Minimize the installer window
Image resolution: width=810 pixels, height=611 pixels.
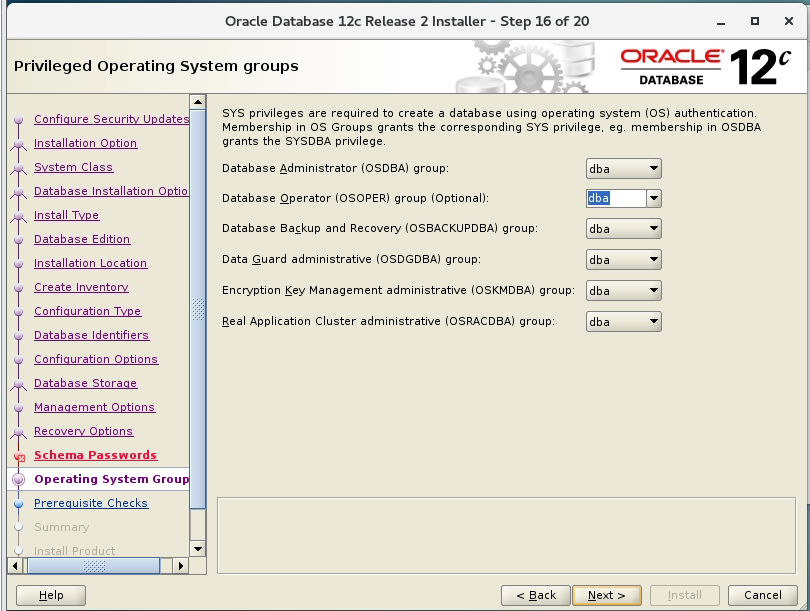[x=721, y=22]
